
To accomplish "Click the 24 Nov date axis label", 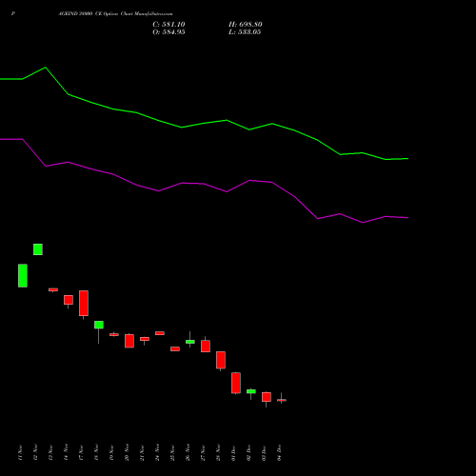I will (157, 452).
